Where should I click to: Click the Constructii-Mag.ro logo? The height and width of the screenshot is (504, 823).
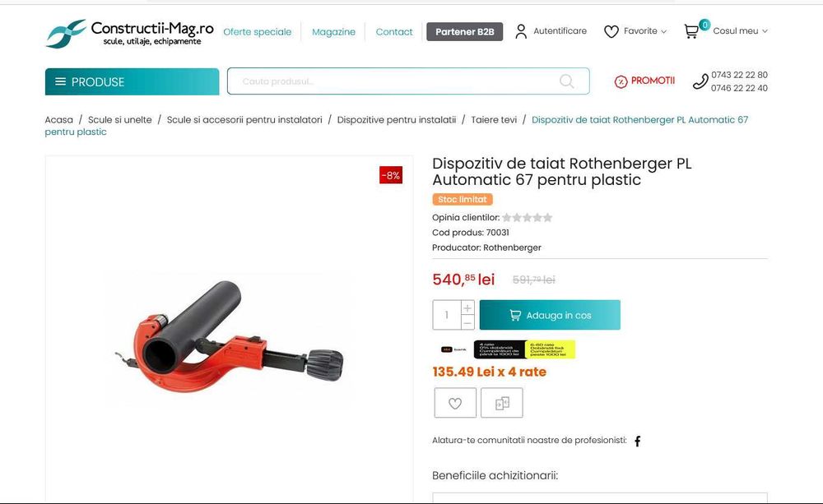click(x=130, y=34)
